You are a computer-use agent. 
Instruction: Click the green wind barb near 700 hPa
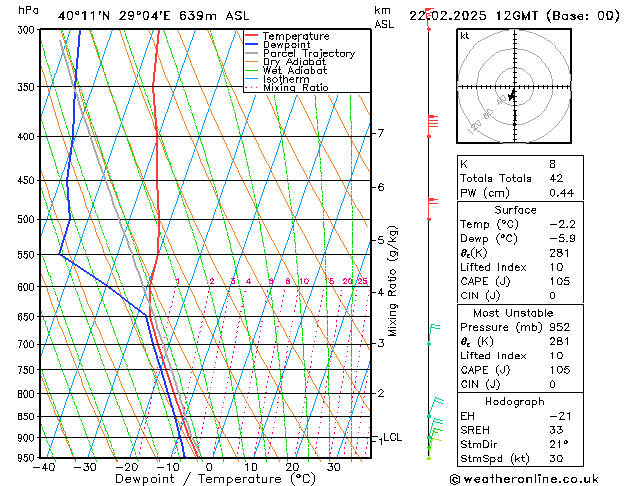tap(433, 334)
